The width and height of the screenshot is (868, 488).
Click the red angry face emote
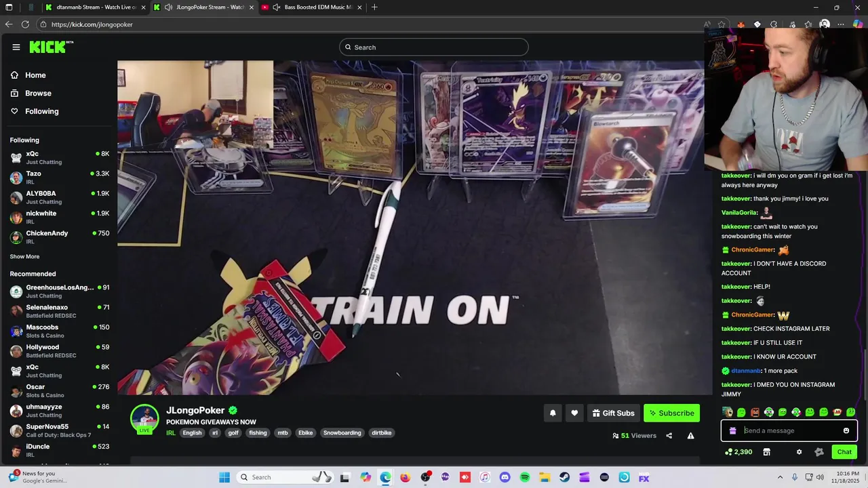(755, 412)
